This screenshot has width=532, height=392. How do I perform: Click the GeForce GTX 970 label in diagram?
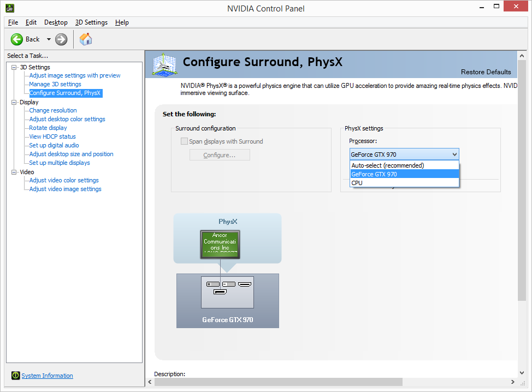[228, 320]
